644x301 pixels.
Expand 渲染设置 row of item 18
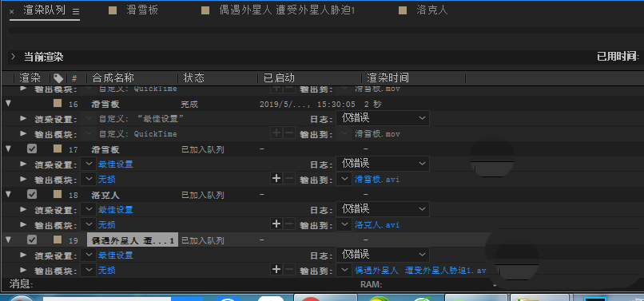click(x=23, y=209)
